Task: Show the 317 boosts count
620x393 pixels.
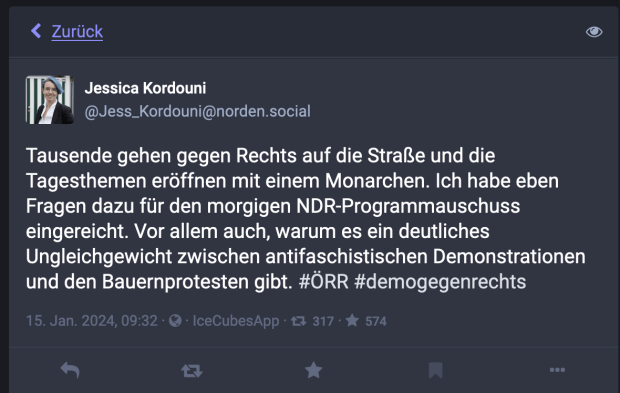Action: pos(323,321)
